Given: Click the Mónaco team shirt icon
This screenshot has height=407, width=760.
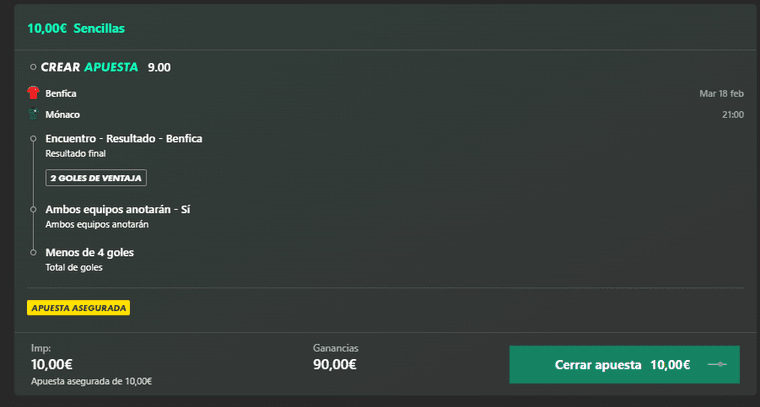Looking at the screenshot, I should coord(33,114).
